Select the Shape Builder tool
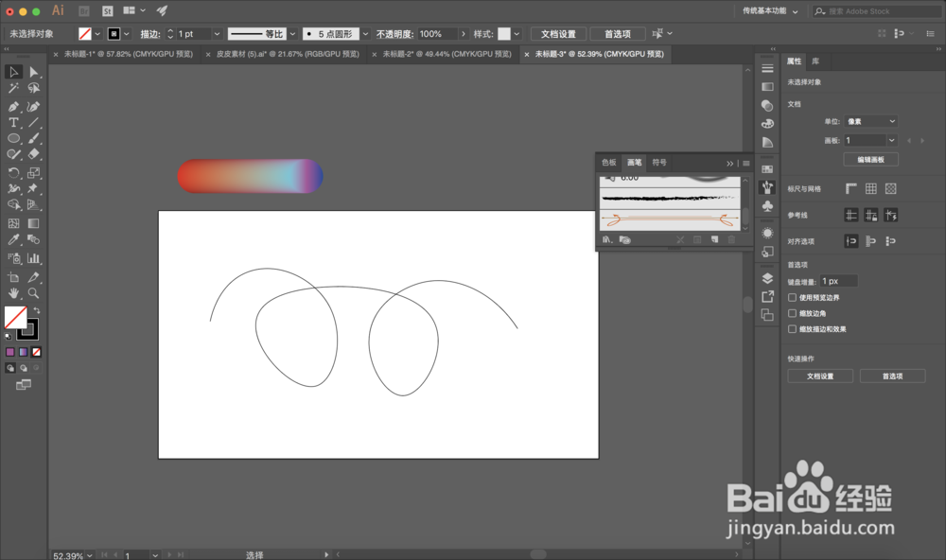 pos(13,204)
